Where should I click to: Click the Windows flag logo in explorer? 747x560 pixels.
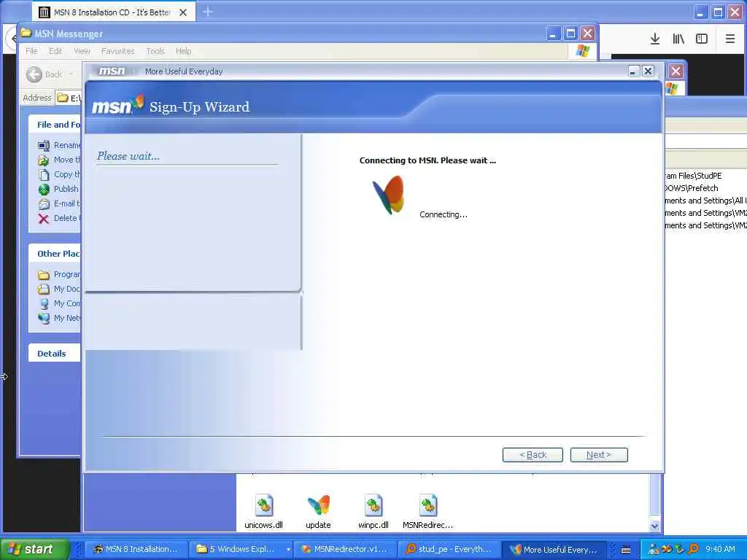[x=582, y=50]
